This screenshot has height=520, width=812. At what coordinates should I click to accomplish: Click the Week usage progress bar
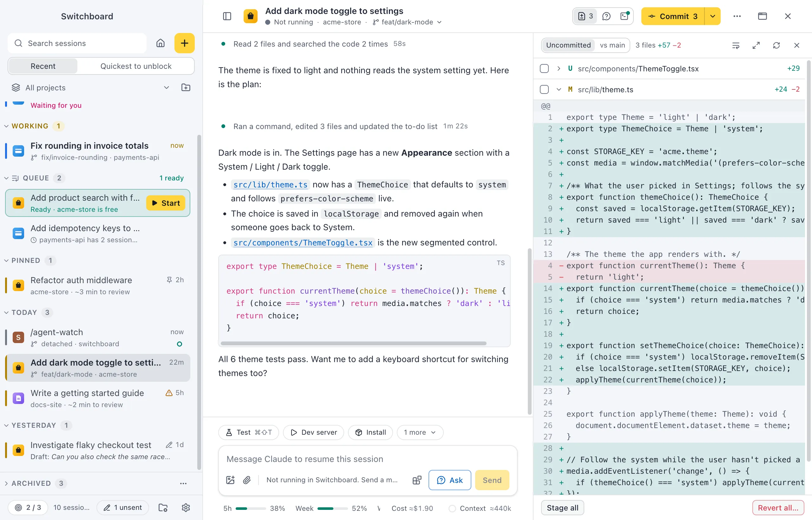coord(332,508)
